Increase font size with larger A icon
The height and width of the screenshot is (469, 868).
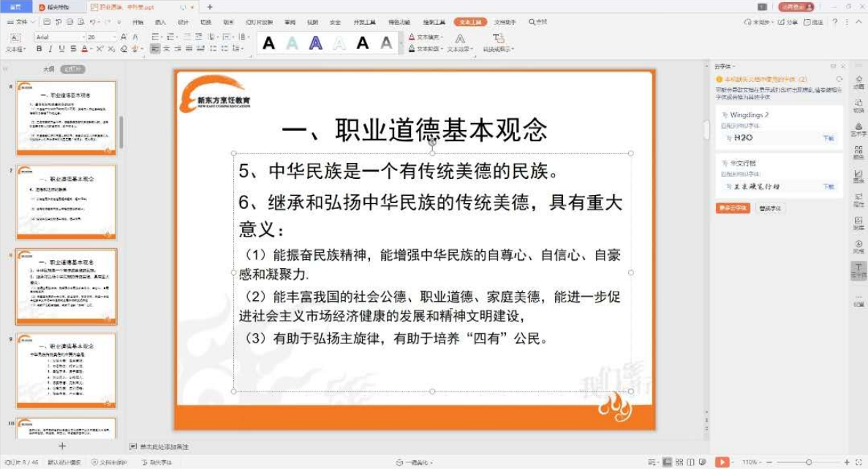[124, 37]
